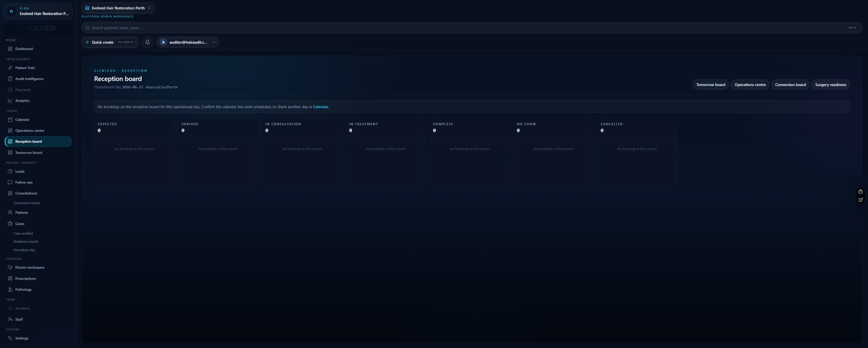Select the Reception board menu item

pyautogui.click(x=38, y=141)
